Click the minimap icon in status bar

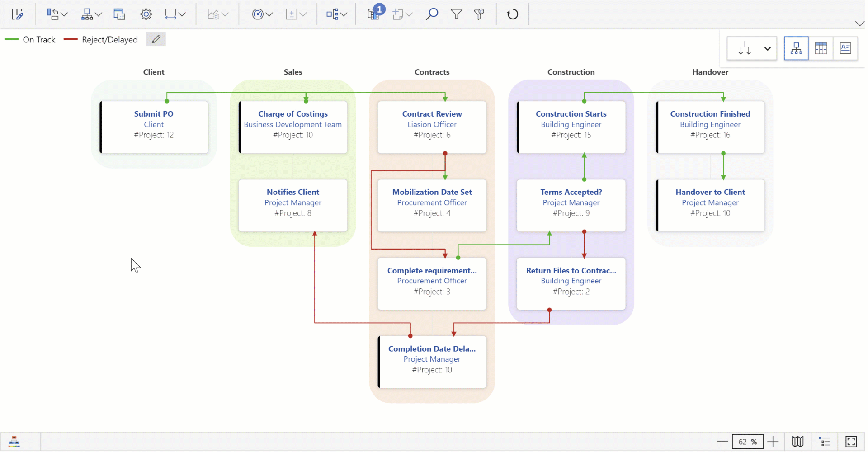[x=797, y=442]
